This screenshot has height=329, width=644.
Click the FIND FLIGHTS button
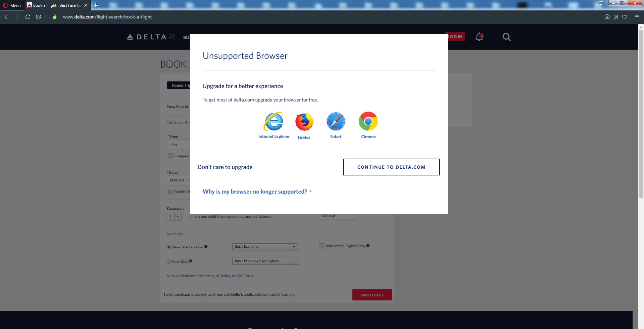click(x=372, y=295)
